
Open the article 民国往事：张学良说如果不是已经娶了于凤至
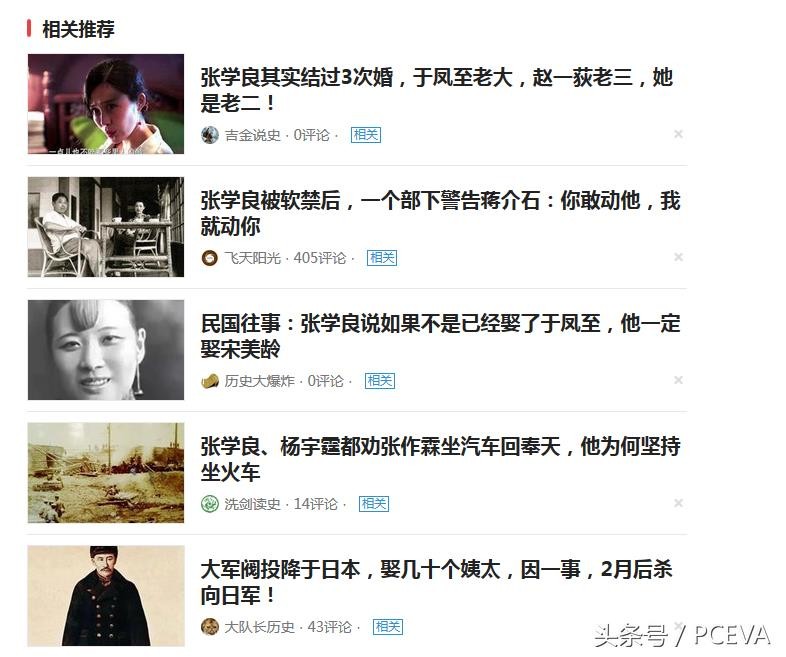(440, 336)
